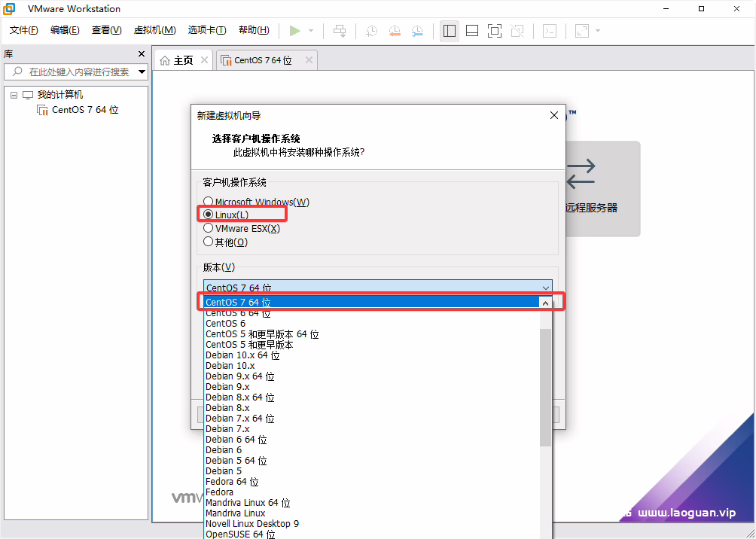Image resolution: width=756 pixels, height=539 pixels.
Task: Choose Microsoft Windows as guest operating system
Action: [x=208, y=202]
